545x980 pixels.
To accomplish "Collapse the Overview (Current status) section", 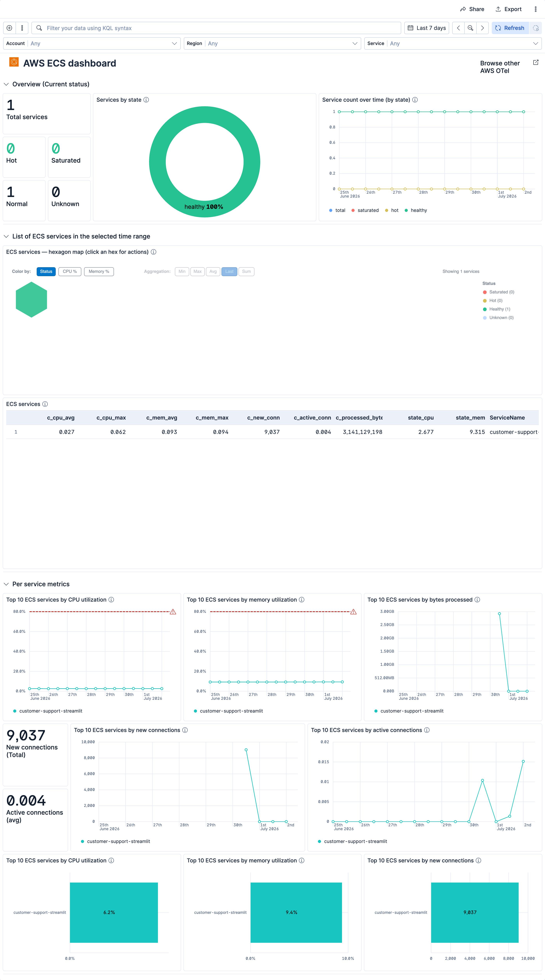I will click(6, 84).
